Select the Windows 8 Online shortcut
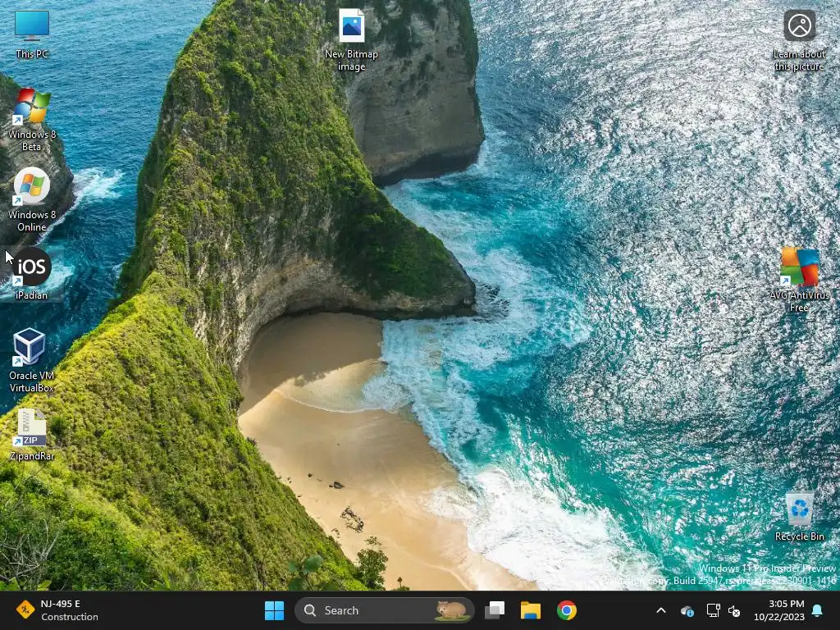This screenshot has height=630, width=840. 32,200
